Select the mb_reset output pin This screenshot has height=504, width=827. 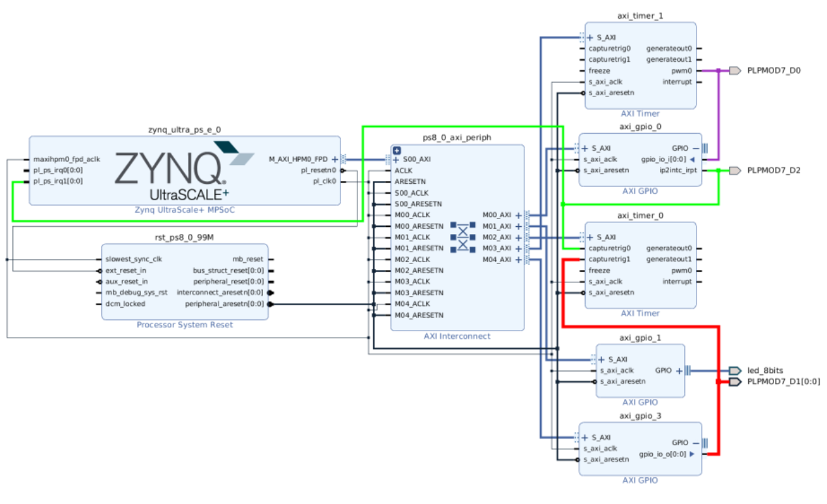(248, 259)
